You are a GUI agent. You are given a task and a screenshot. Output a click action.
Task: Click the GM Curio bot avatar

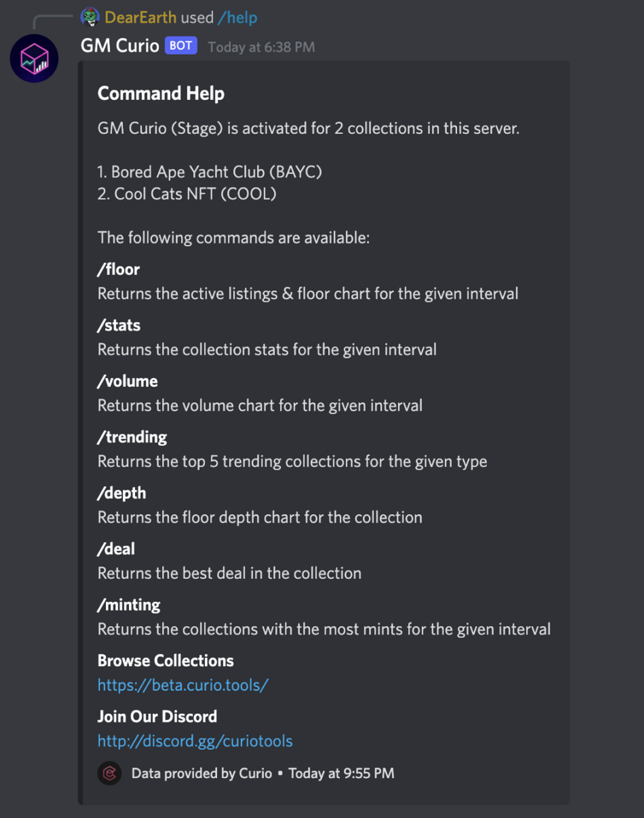coord(34,59)
